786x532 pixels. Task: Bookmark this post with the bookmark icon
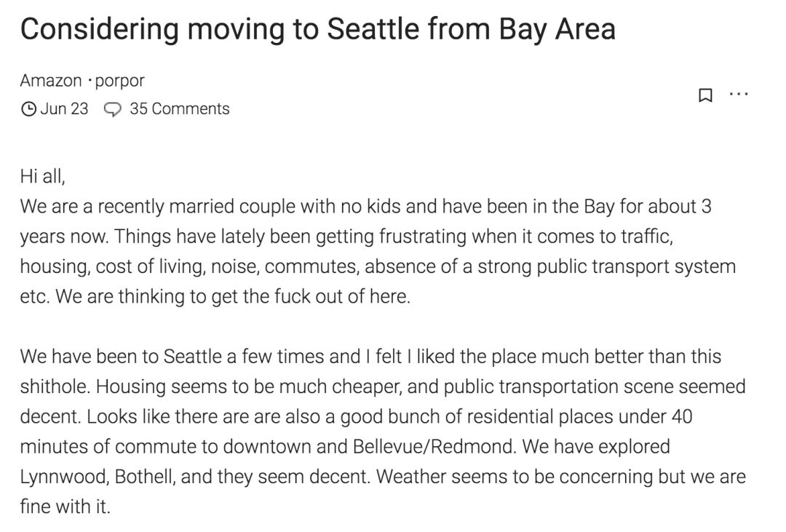[x=704, y=95]
